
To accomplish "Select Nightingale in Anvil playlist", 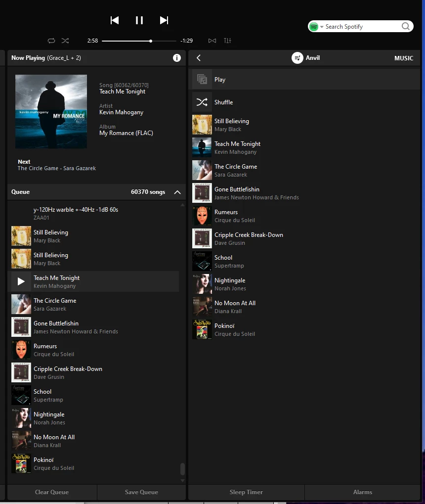I will [x=304, y=284].
